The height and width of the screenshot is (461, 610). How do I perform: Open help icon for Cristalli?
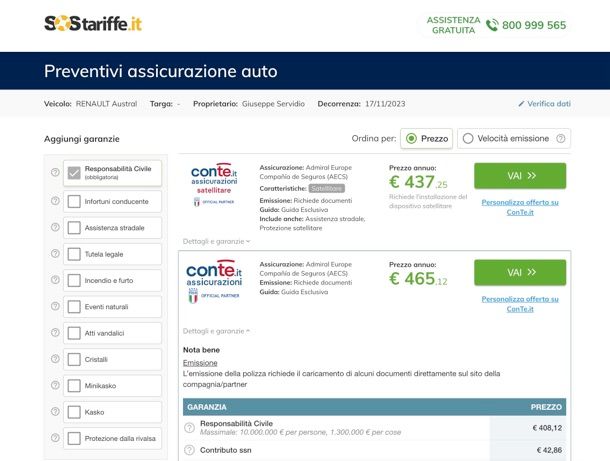pos(55,359)
